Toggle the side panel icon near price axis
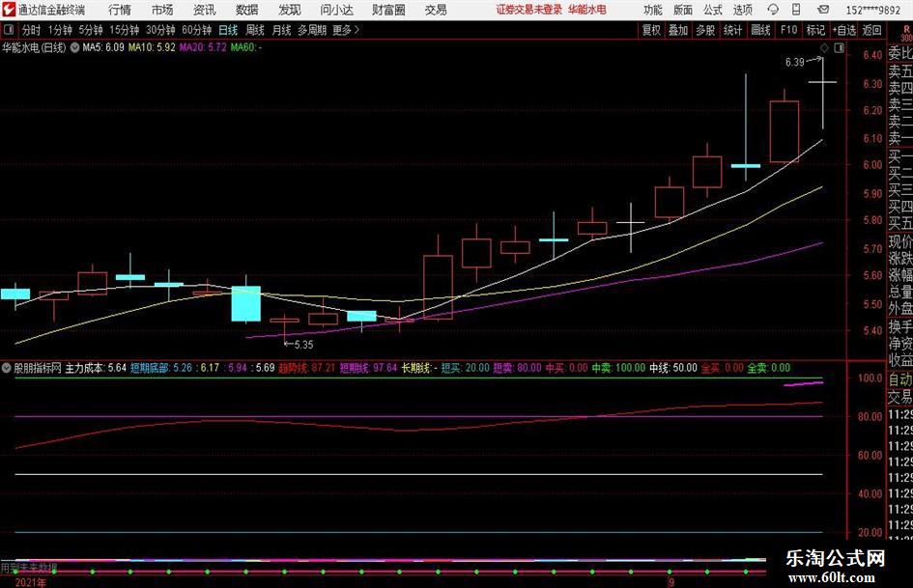 click(839, 47)
